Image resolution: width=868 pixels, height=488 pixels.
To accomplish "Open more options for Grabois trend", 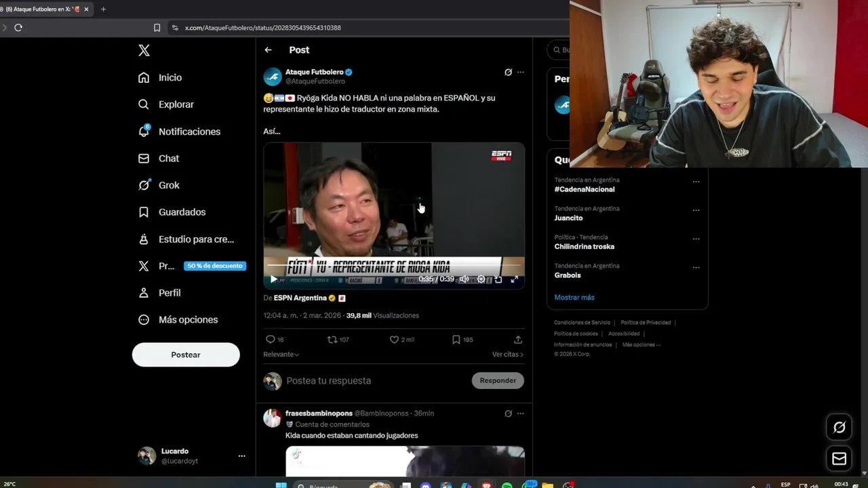I will click(x=696, y=267).
